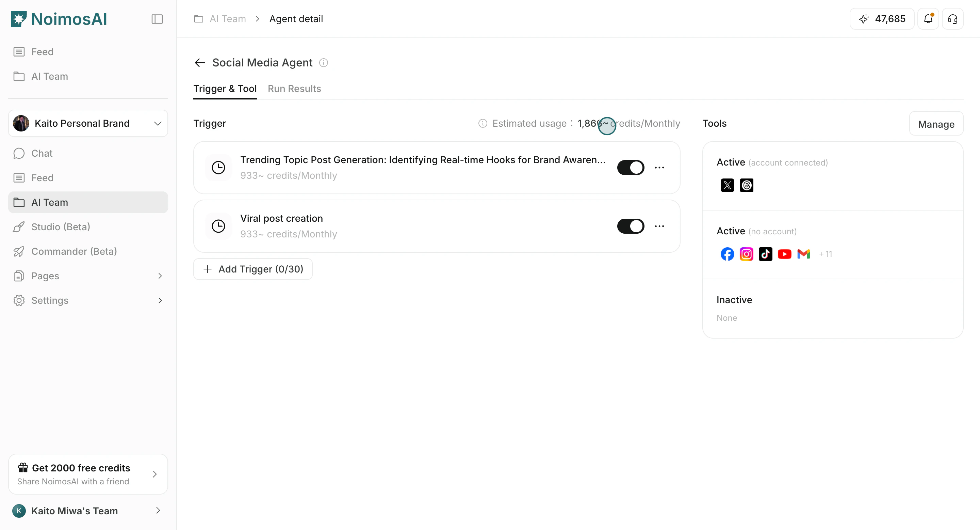Disable the Trending Topic Post Generation trigger

pyautogui.click(x=631, y=167)
